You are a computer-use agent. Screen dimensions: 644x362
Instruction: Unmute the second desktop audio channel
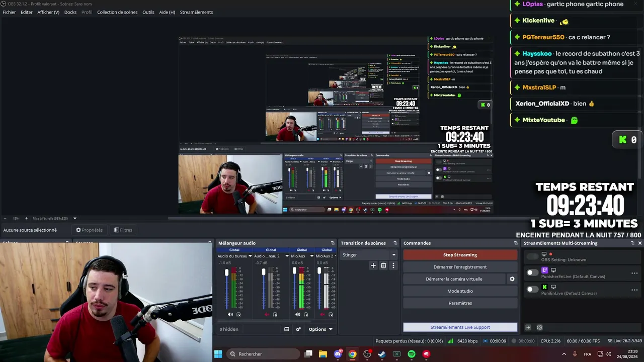[x=267, y=315]
